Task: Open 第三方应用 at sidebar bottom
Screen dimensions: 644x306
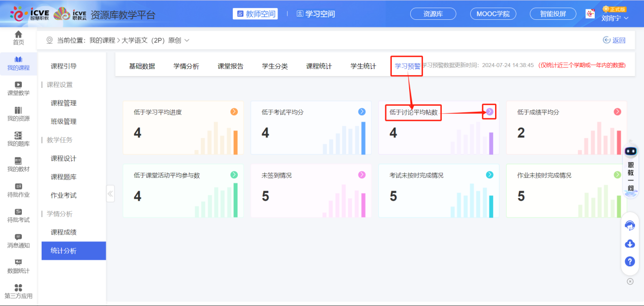Action: (x=18, y=291)
